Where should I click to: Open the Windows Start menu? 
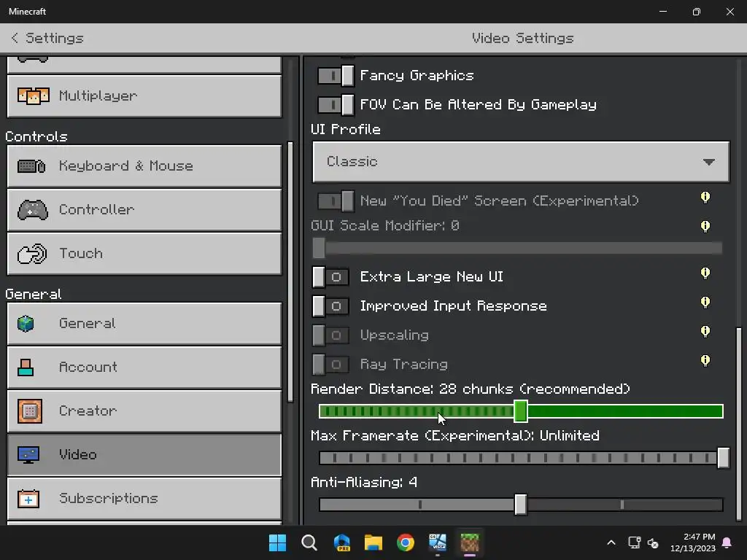[x=277, y=542]
